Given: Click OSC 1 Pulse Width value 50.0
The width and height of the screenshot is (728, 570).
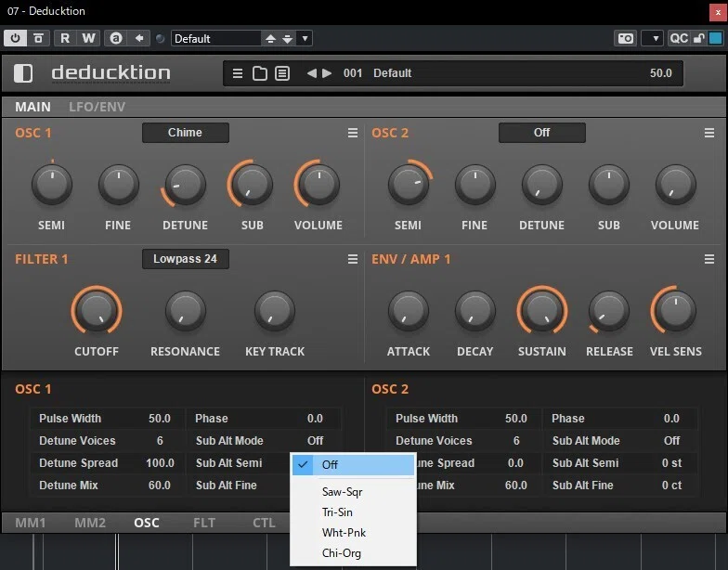Looking at the screenshot, I should (160, 418).
